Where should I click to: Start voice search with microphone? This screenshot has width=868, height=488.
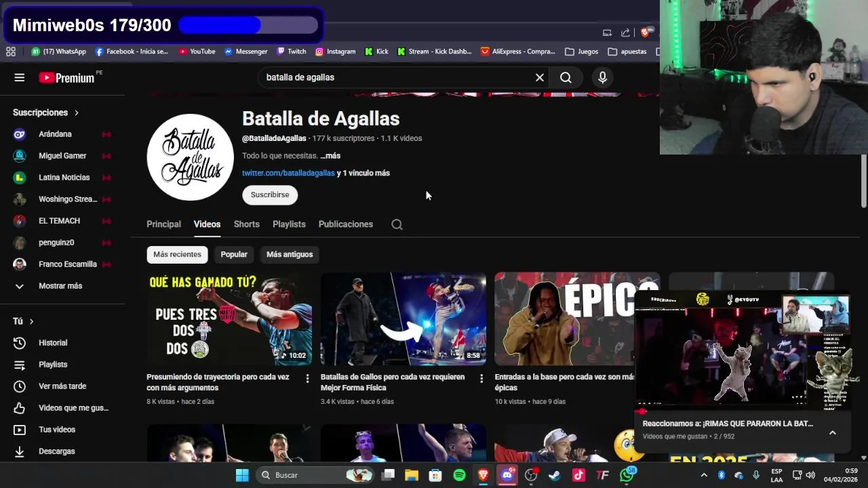click(602, 77)
